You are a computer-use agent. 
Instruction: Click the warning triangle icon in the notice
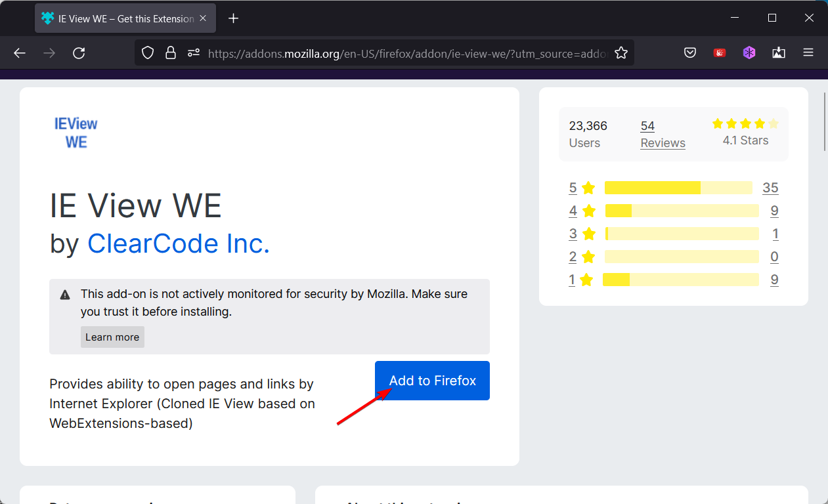[65, 295]
